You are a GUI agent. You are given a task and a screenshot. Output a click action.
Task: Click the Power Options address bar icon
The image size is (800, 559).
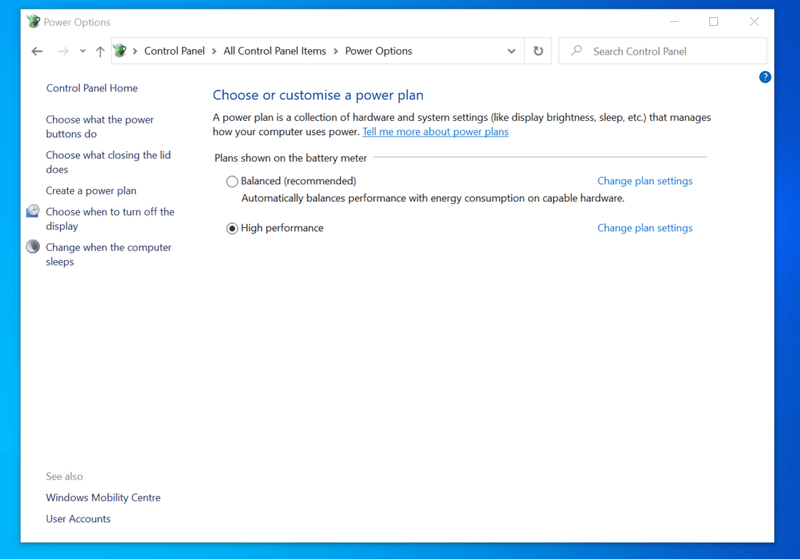click(120, 50)
